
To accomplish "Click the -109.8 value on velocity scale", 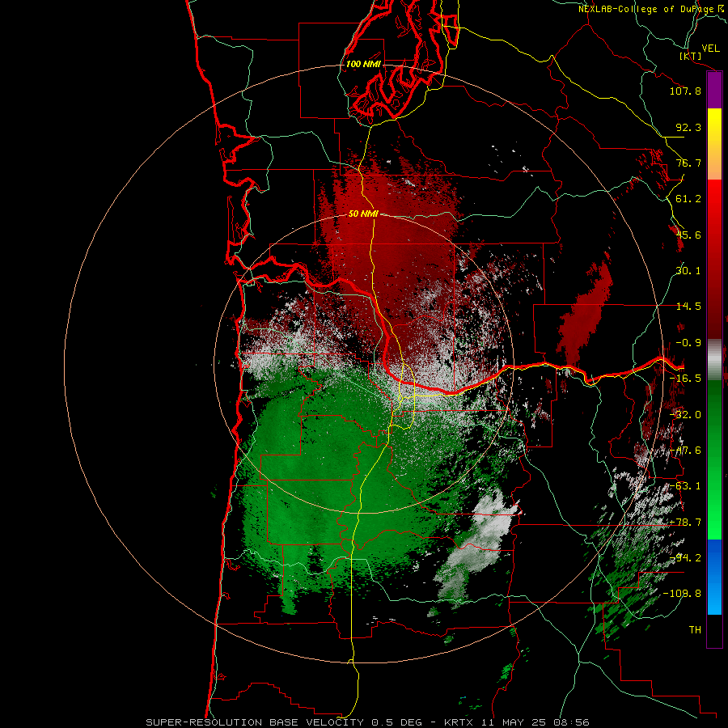I will click(682, 594).
